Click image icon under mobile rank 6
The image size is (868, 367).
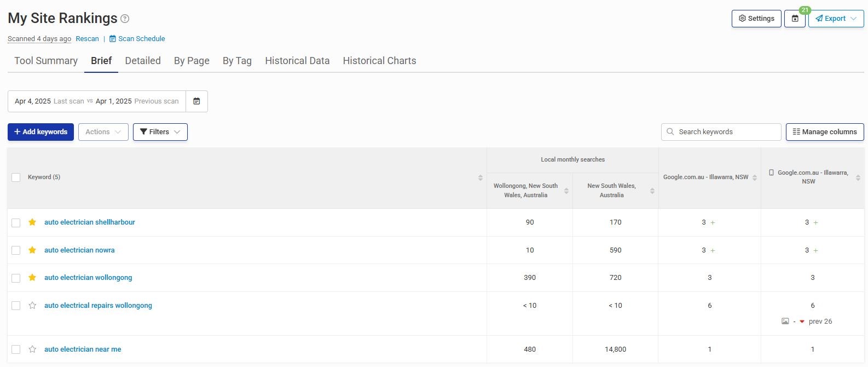(785, 322)
